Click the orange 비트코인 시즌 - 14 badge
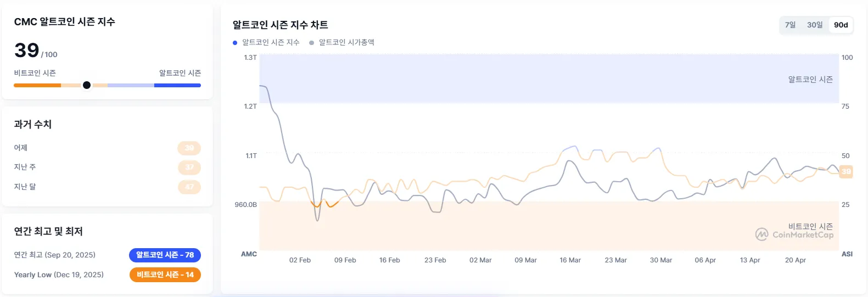The width and height of the screenshot is (868, 297). pos(165,274)
